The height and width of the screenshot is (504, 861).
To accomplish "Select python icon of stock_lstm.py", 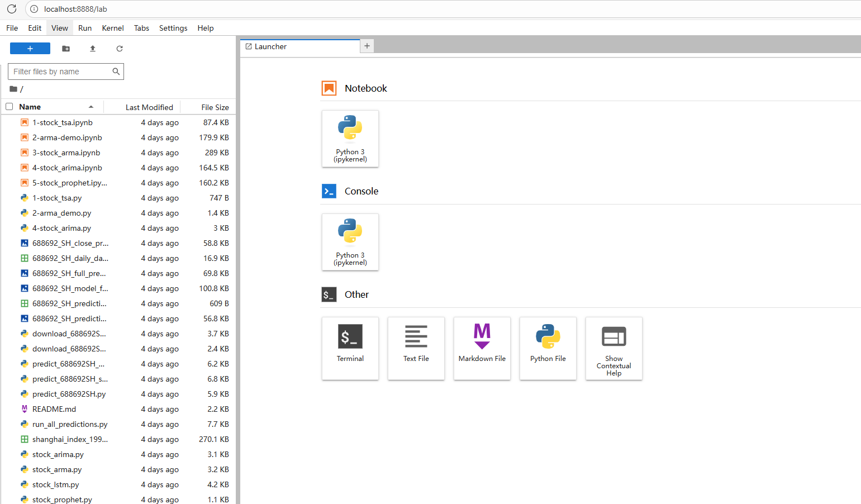I will [x=25, y=484].
